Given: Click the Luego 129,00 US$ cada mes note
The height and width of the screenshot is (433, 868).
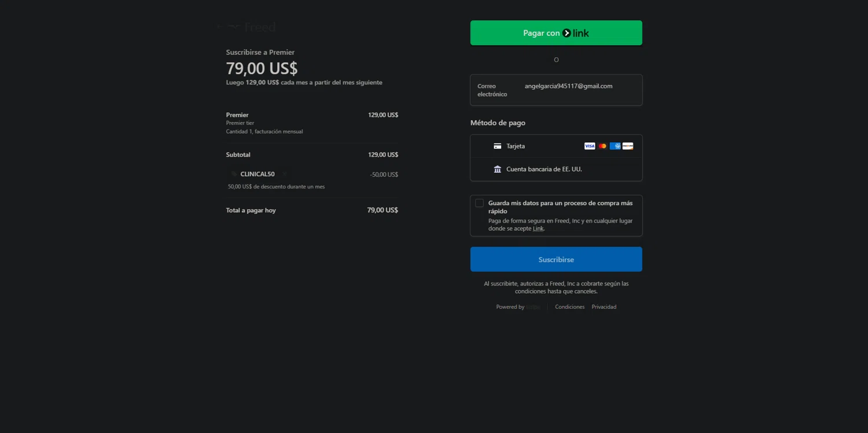Looking at the screenshot, I should (304, 83).
